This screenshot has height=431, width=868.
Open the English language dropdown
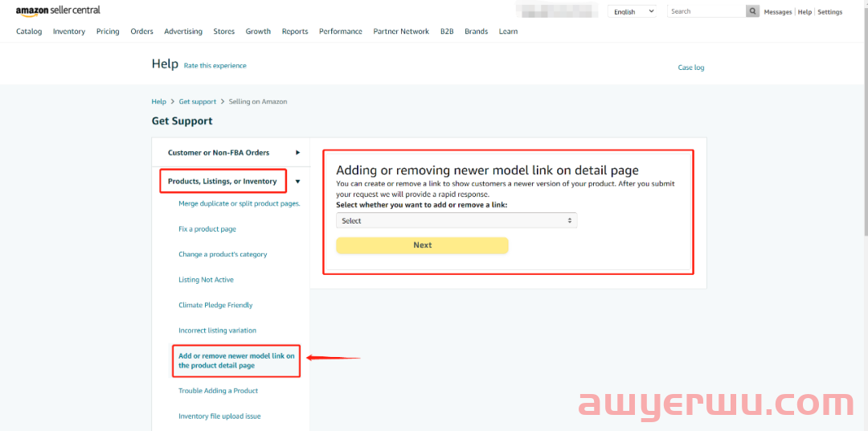point(633,11)
